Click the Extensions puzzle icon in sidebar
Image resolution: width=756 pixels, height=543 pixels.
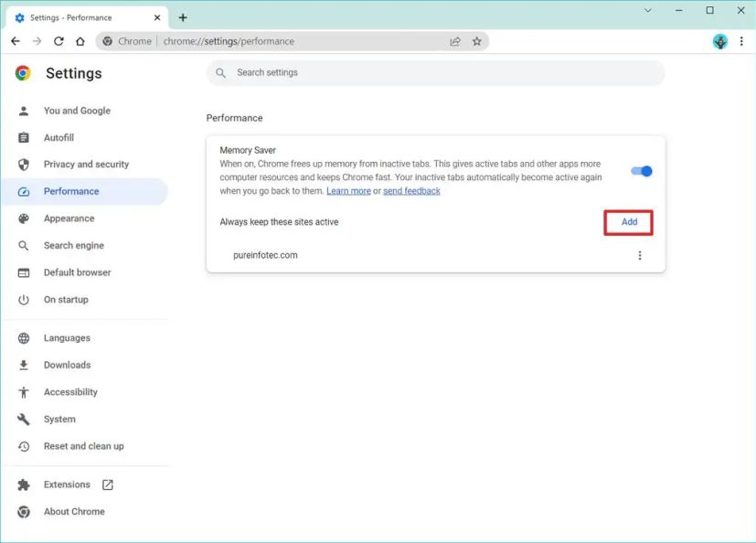[24, 484]
